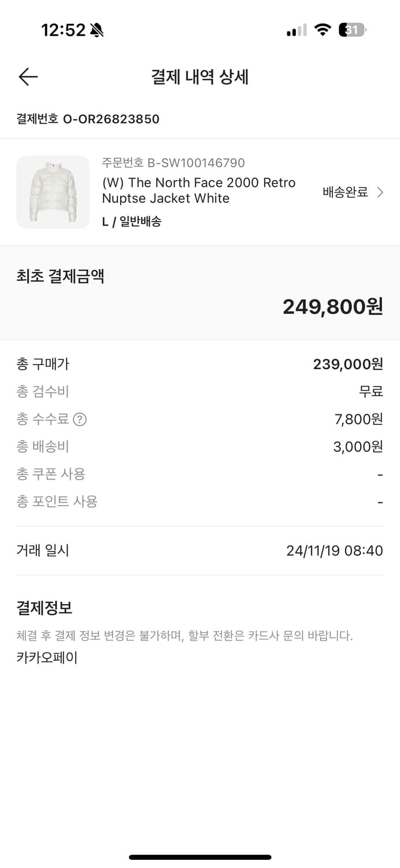Tap the back arrow to return

point(27,76)
